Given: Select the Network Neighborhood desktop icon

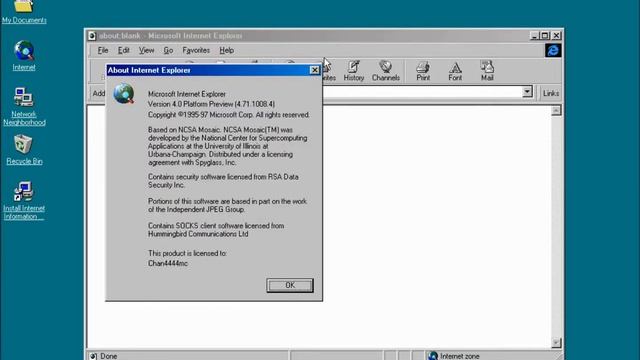Looking at the screenshot, I should (x=24, y=107).
